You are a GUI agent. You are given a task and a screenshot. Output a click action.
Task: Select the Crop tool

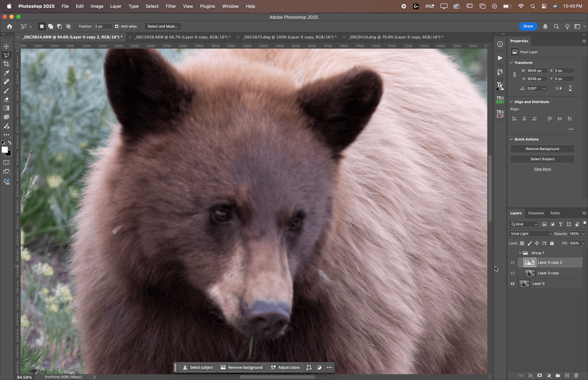(6, 64)
